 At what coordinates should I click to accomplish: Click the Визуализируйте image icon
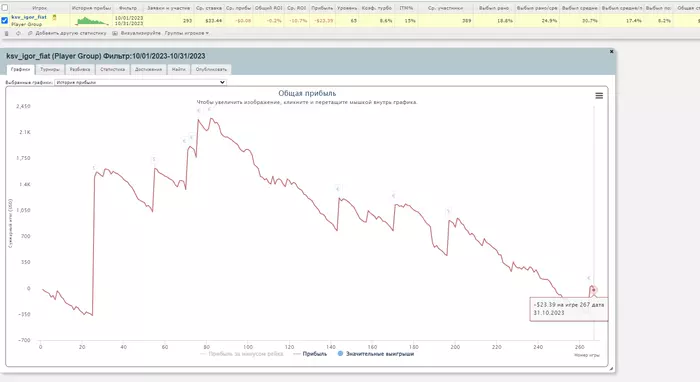click(x=115, y=33)
